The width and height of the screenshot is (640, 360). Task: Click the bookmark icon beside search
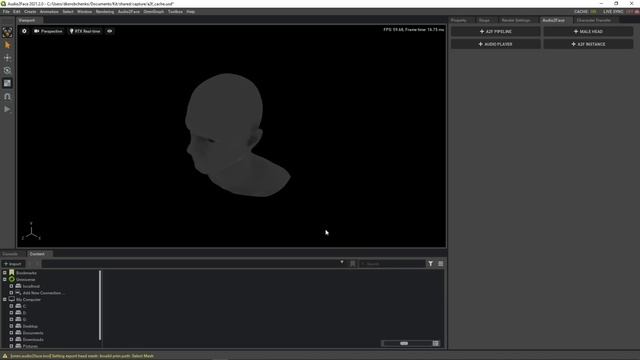click(x=353, y=264)
